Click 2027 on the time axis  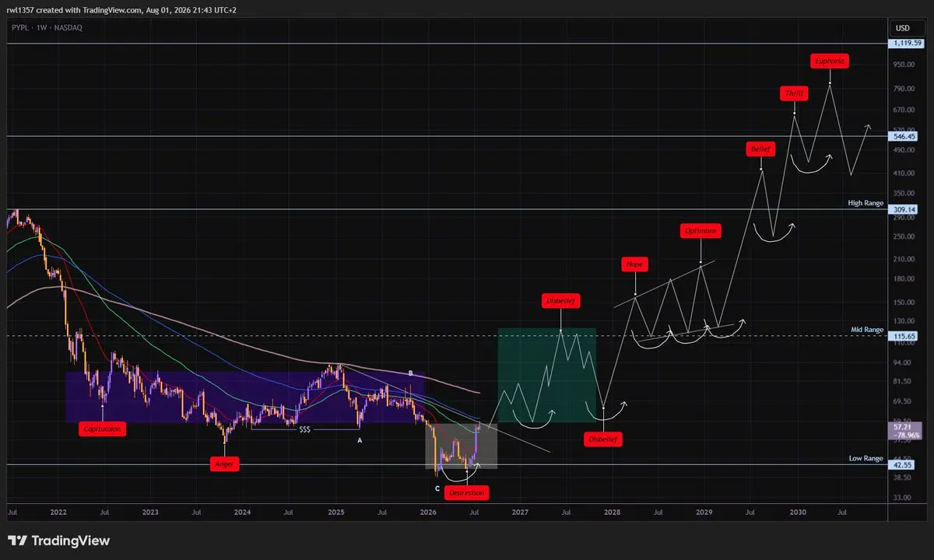(520, 513)
